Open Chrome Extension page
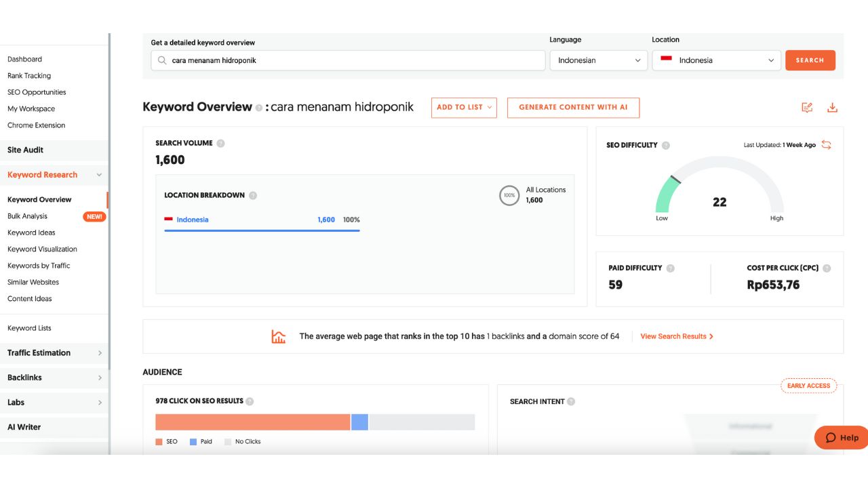 37,125
